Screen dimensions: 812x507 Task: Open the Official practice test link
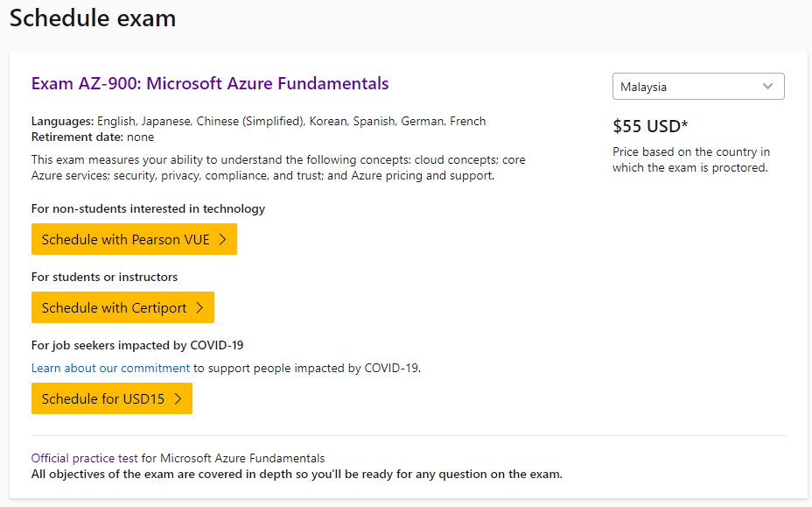pyautogui.click(x=84, y=458)
